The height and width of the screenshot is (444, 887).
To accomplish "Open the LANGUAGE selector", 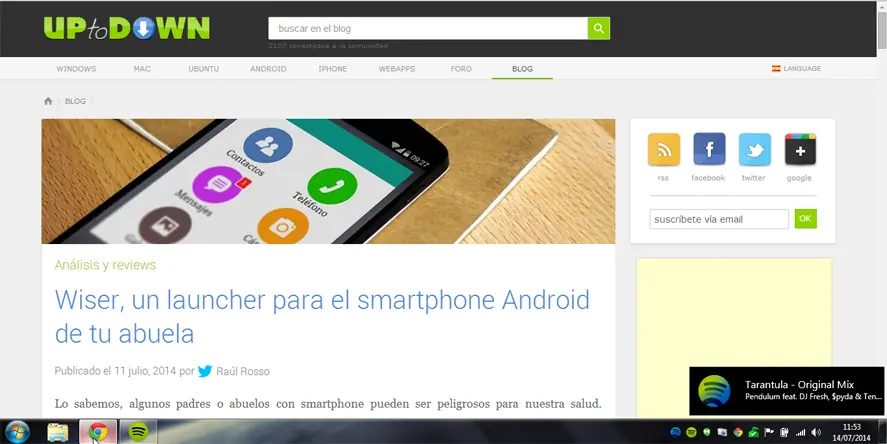I will tap(796, 68).
